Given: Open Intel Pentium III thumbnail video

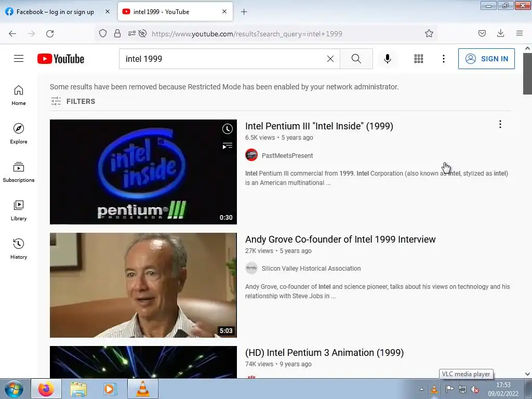Looking at the screenshot, I should [x=143, y=171].
